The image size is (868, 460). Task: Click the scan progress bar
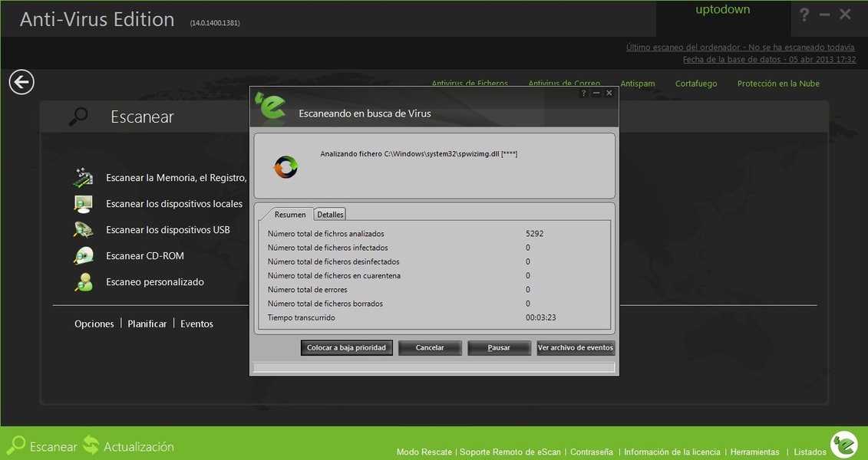tap(434, 367)
